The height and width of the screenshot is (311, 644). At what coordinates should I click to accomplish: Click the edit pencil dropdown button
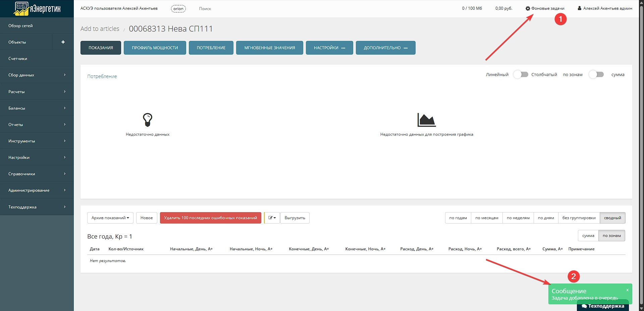tap(272, 218)
